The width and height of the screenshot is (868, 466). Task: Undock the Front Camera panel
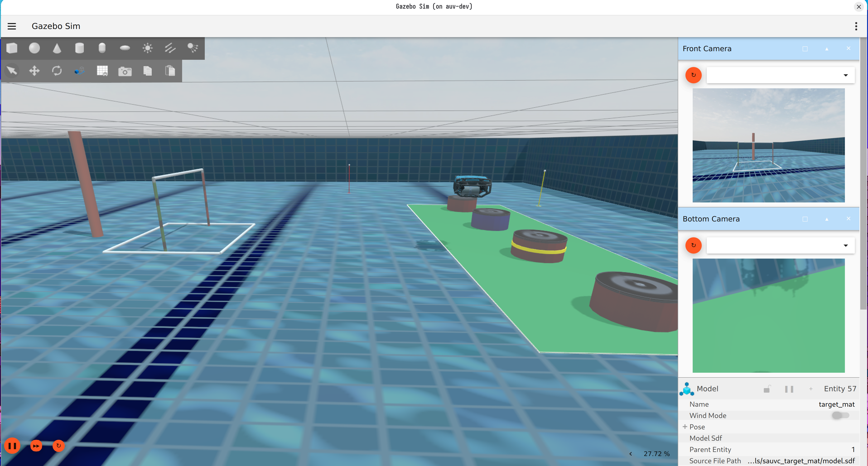click(805, 49)
